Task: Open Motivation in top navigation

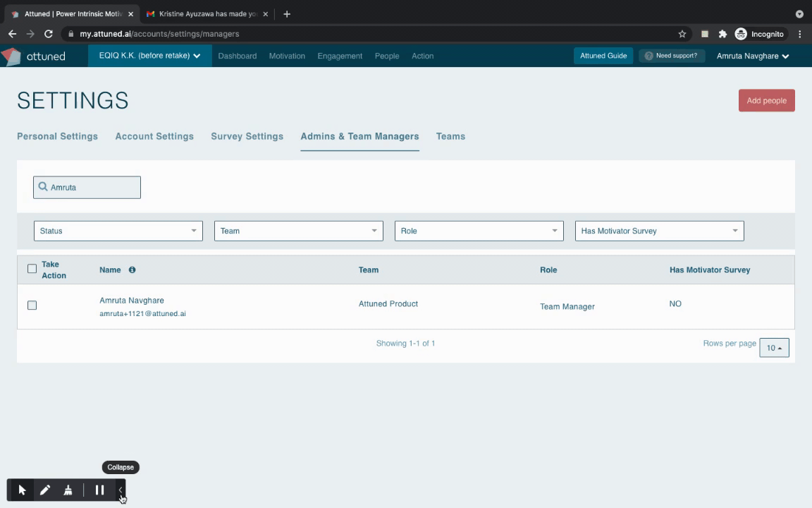Action: (287, 56)
